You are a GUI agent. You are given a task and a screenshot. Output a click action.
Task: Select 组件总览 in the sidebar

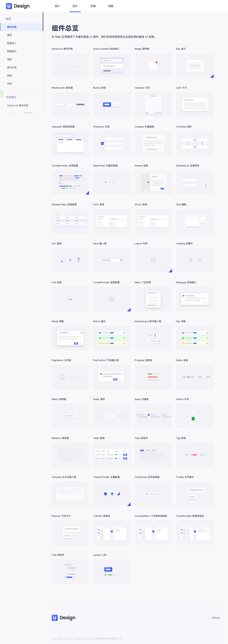pyautogui.click(x=22, y=27)
